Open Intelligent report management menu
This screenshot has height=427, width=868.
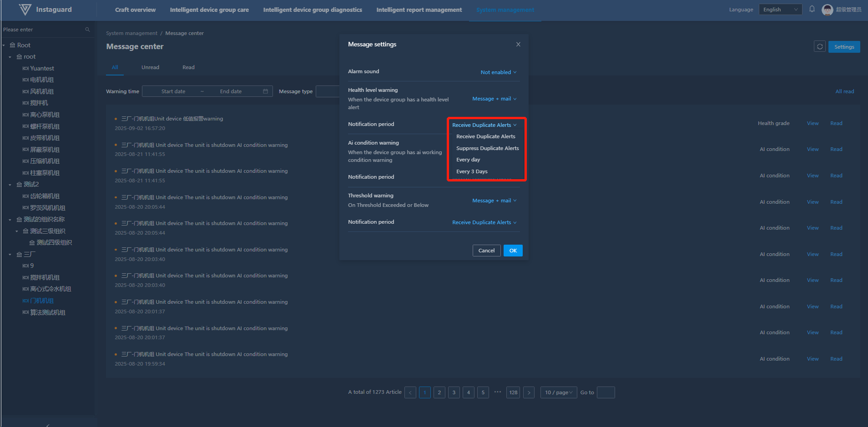click(419, 10)
